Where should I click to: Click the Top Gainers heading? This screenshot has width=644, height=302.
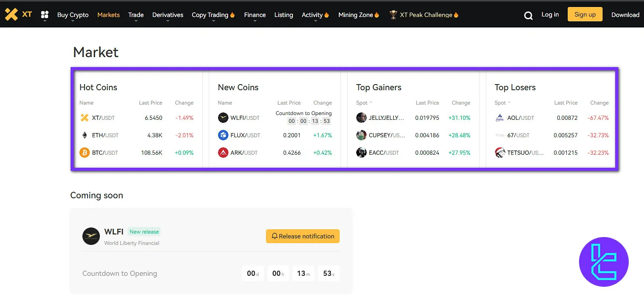pos(379,87)
